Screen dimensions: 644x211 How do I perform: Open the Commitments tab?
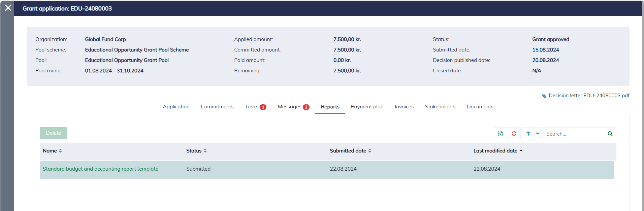coord(217,107)
